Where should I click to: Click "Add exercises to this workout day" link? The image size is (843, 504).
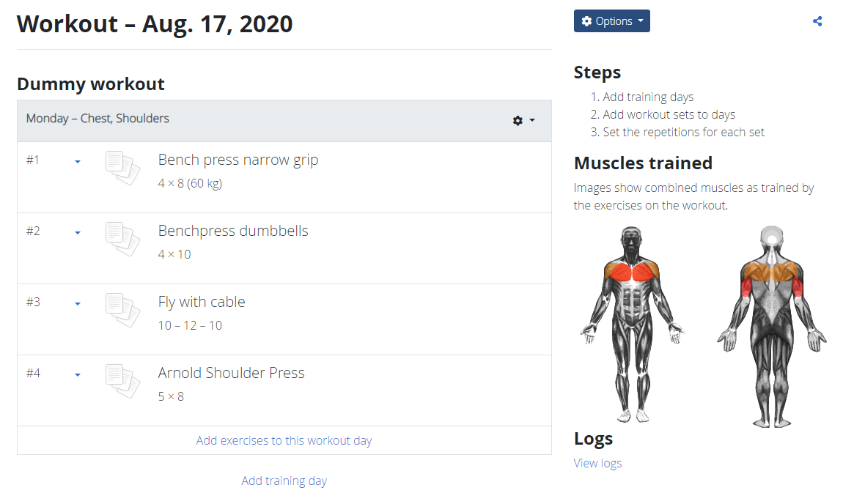284,440
